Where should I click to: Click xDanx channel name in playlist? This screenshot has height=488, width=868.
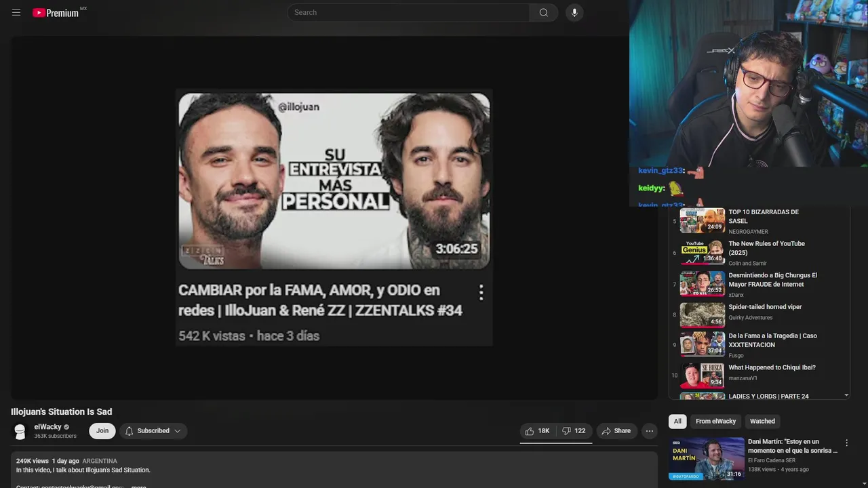click(736, 295)
